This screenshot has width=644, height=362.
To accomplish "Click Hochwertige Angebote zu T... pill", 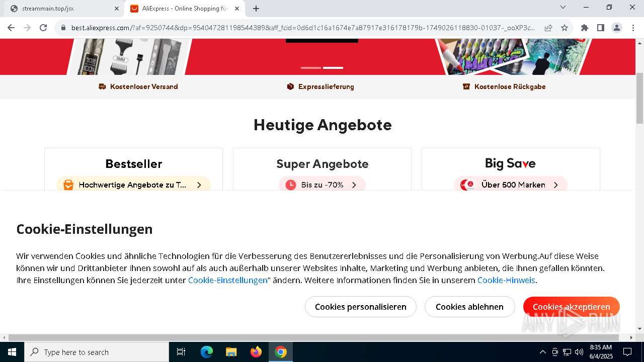I will [133, 185].
